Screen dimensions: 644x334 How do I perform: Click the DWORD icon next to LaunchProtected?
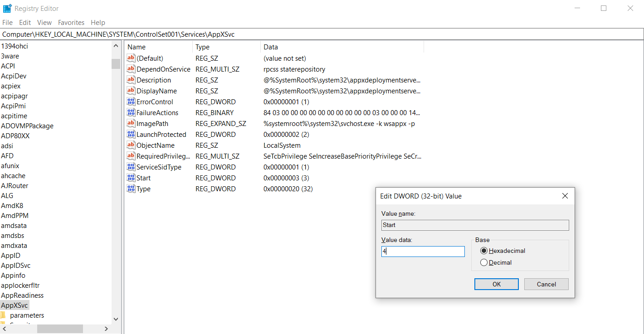131,135
